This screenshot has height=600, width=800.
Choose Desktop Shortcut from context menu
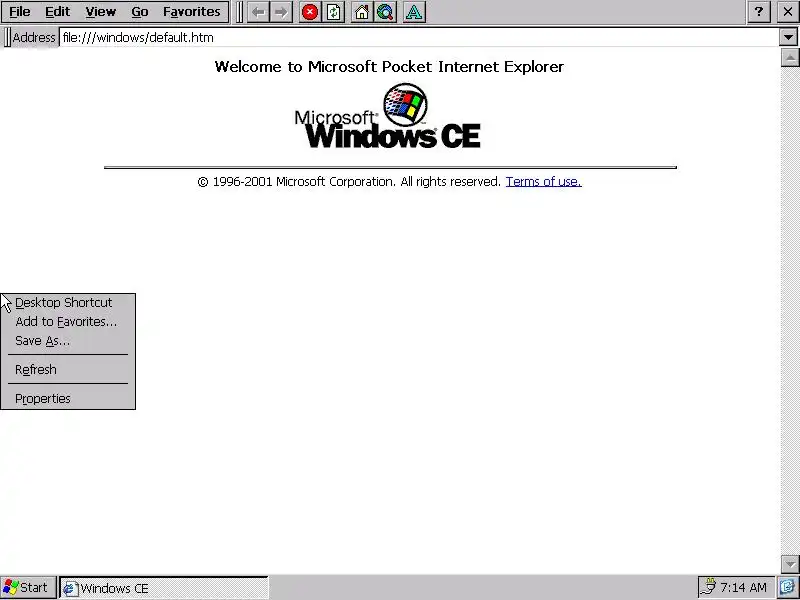[x=68, y=303]
